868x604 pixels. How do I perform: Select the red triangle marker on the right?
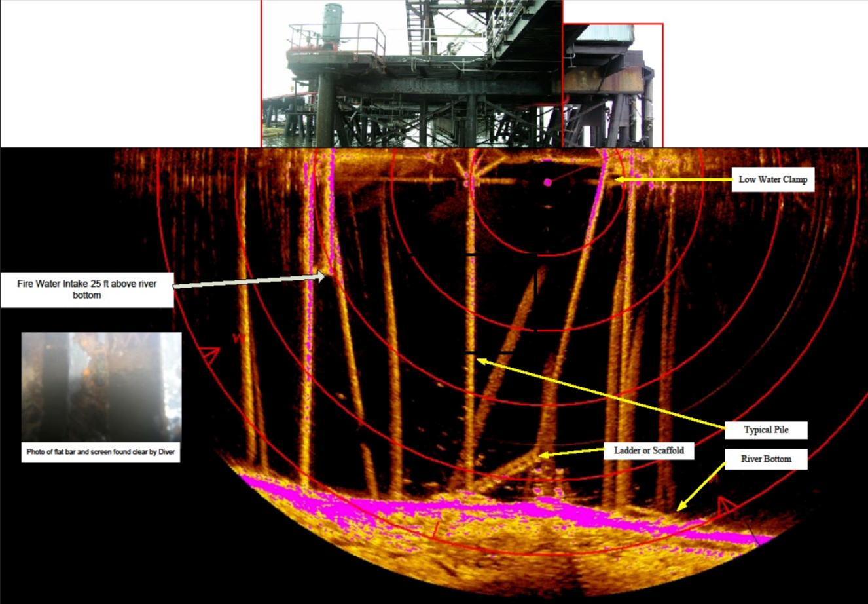coord(726,505)
